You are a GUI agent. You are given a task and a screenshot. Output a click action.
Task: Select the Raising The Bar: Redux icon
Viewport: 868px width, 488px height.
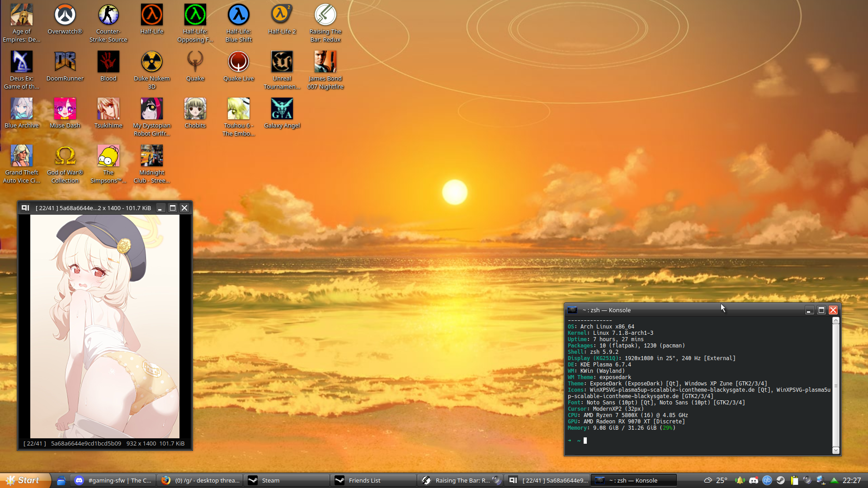(325, 23)
